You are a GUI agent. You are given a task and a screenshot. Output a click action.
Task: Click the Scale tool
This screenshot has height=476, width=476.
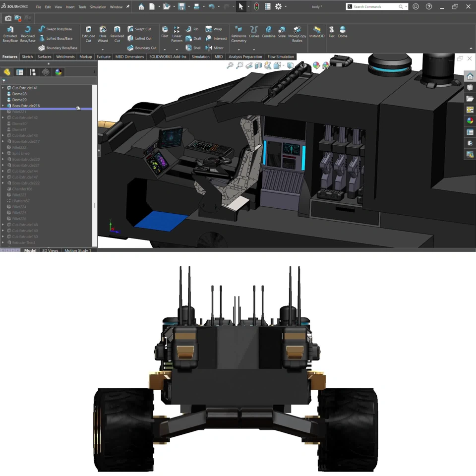click(x=282, y=32)
